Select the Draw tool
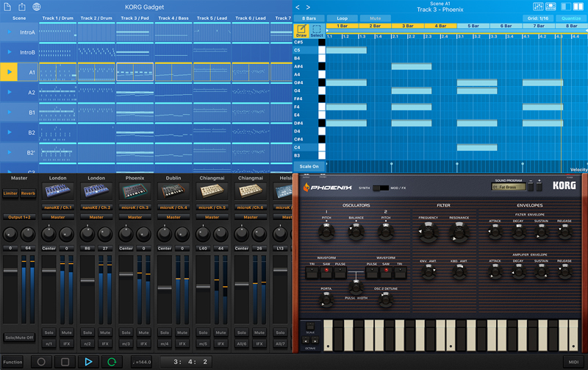Screen dimensions: 588x370 point(301,30)
